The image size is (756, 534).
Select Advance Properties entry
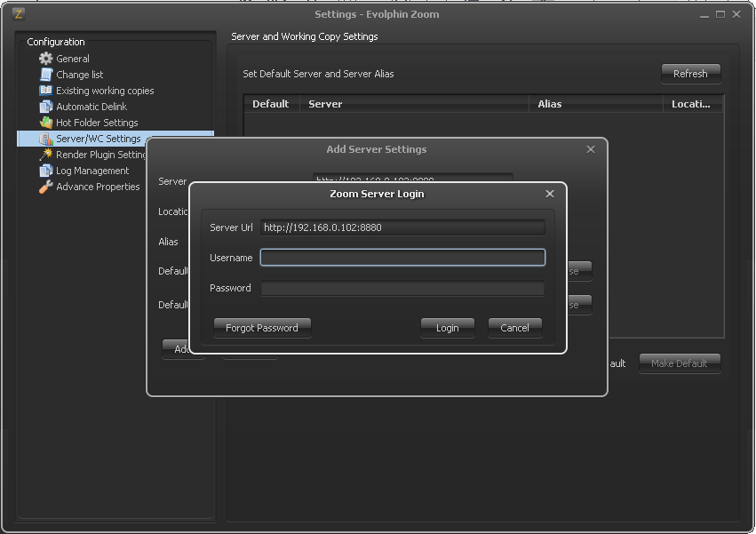[x=98, y=187]
